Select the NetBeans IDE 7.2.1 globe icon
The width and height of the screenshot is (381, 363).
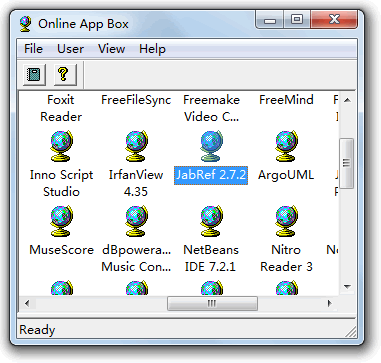(x=211, y=221)
